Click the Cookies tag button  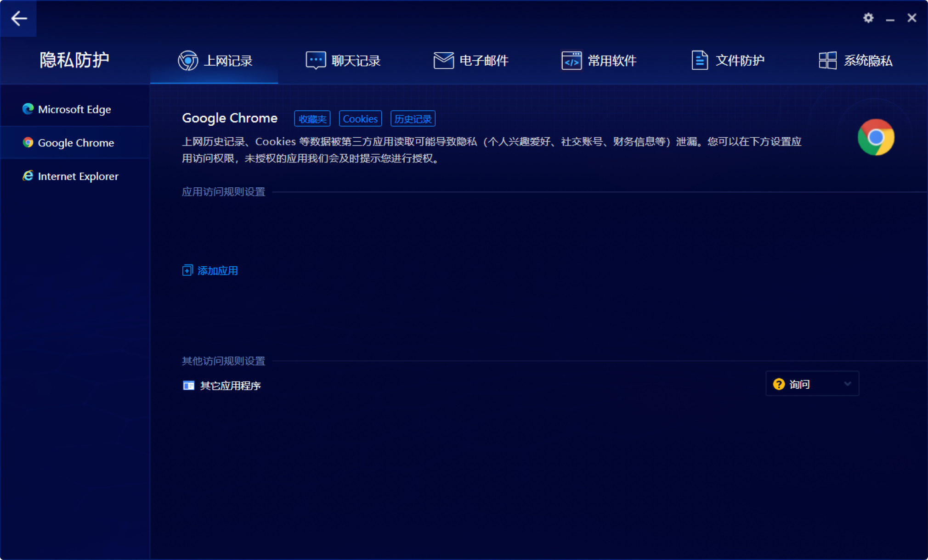click(x=360, y=119)
